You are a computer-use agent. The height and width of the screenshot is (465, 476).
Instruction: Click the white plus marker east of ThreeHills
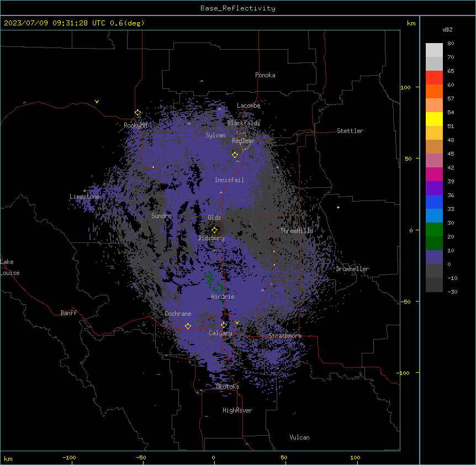338,207
